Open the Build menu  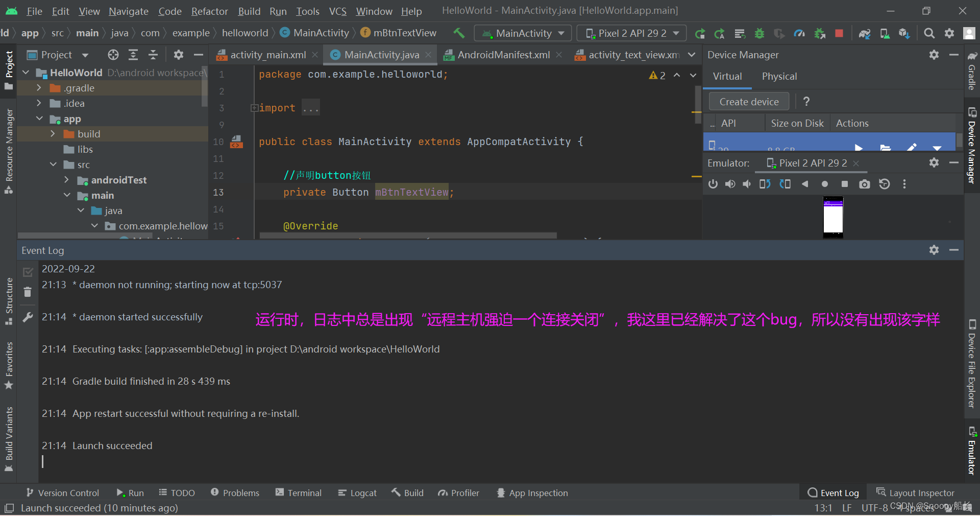pyautogui.click(x=249, y=11)
